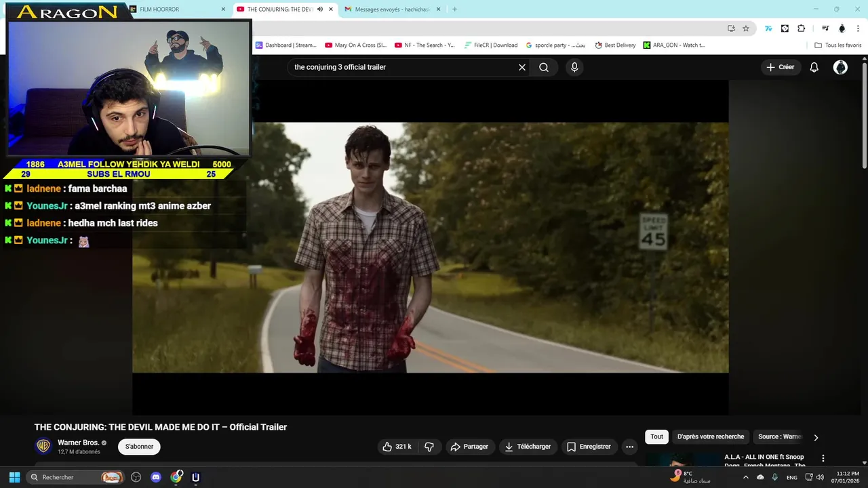Click the Partager share button
868x488 pixels.
click(x=470, y=447)
